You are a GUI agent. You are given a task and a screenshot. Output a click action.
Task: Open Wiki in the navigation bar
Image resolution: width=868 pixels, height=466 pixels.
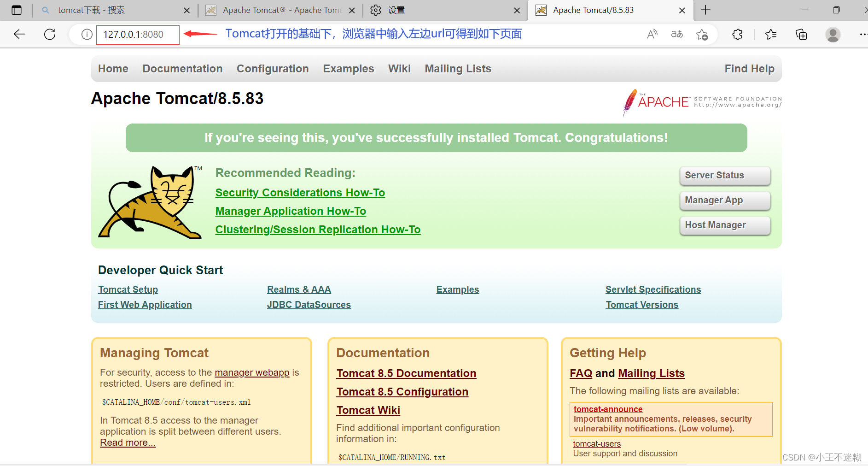click(x=399, y=69)
